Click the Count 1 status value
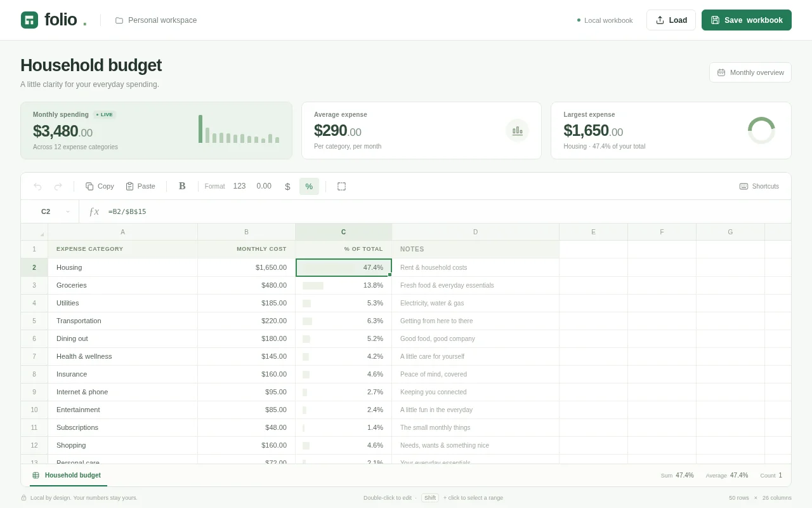Image resolution: width=812 pixels, height=508 pixels. [x=771, y=475]
